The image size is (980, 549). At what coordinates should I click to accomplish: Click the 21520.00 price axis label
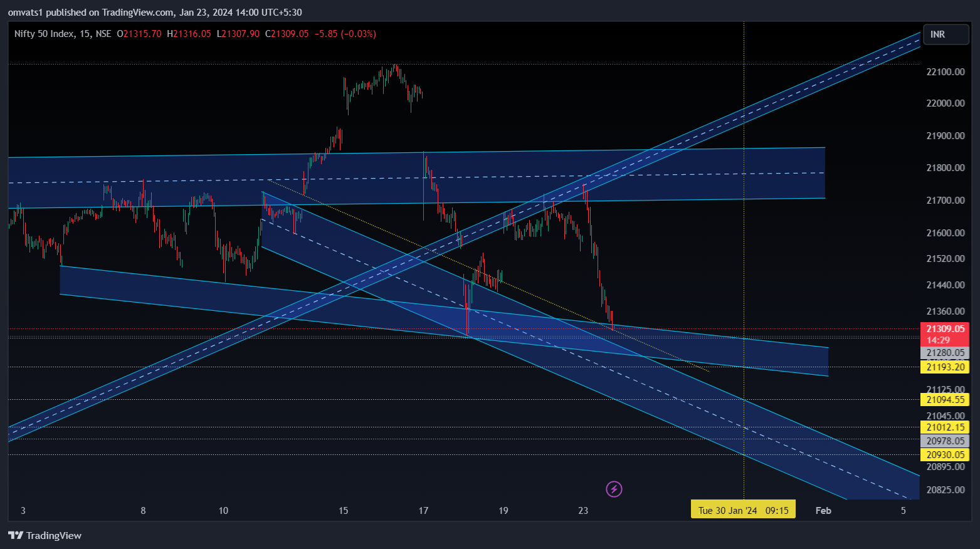tap(945, 259)
